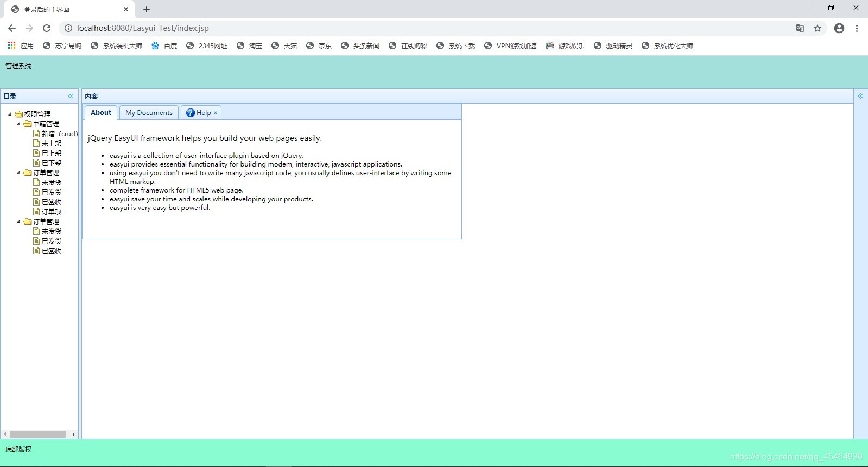
Task: Collapse the 目录 panel with its arrow icon
Action: [x=71, y=96]
